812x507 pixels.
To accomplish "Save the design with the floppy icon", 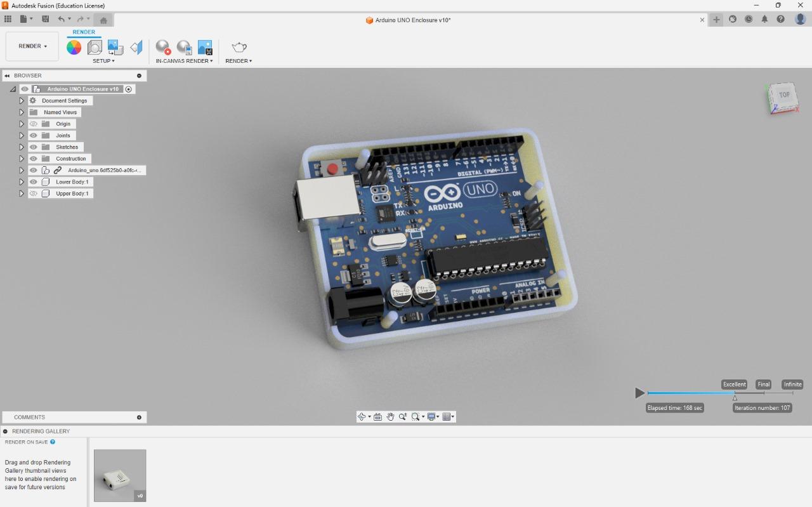I will coord(45,20).
